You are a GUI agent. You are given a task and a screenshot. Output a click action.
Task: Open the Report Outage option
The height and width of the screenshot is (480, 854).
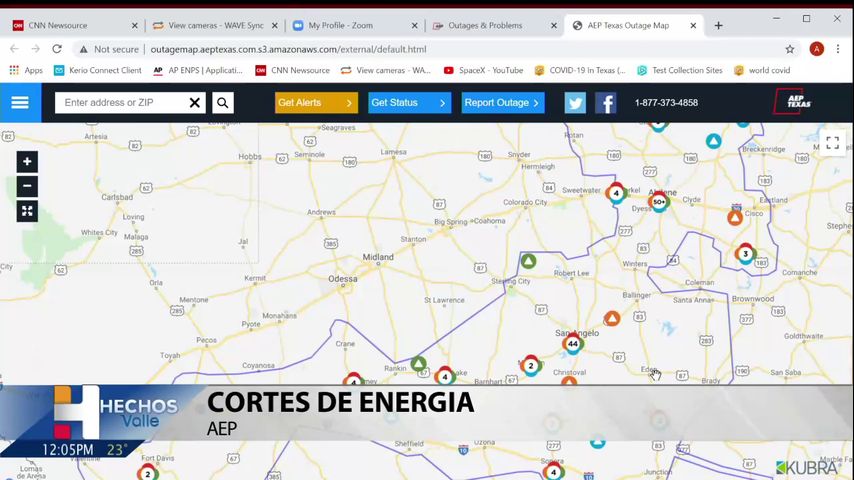(502, 102)
